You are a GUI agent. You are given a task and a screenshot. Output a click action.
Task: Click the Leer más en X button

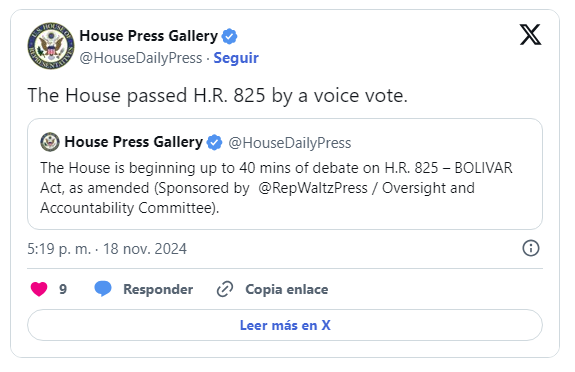[285, 325]
